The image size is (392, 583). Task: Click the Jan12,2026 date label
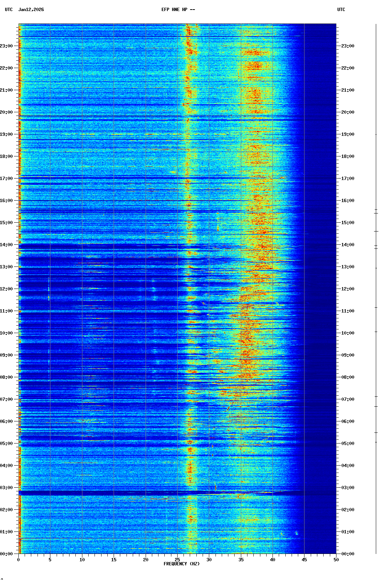coord(31,10)
